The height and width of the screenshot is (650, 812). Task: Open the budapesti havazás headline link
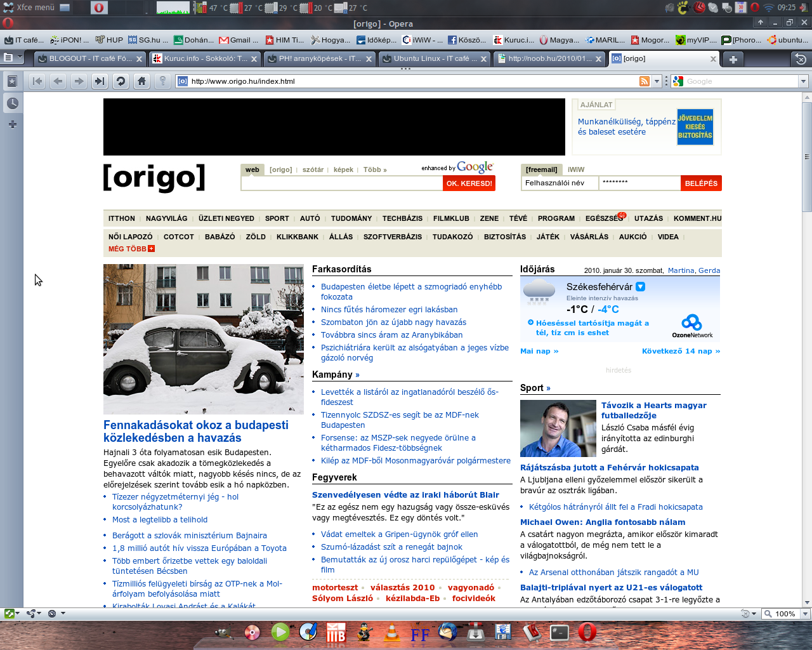196,432
